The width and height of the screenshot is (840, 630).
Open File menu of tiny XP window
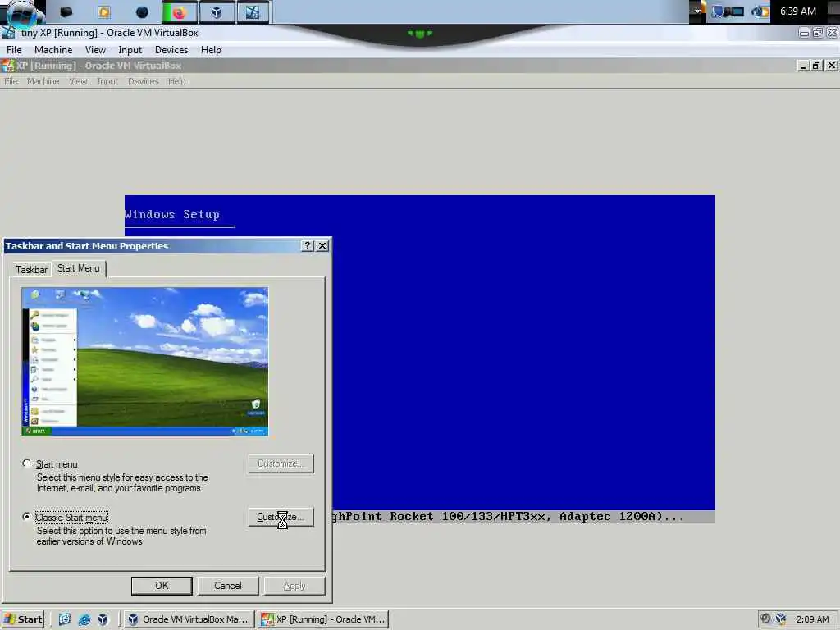(x=14, y=50)
